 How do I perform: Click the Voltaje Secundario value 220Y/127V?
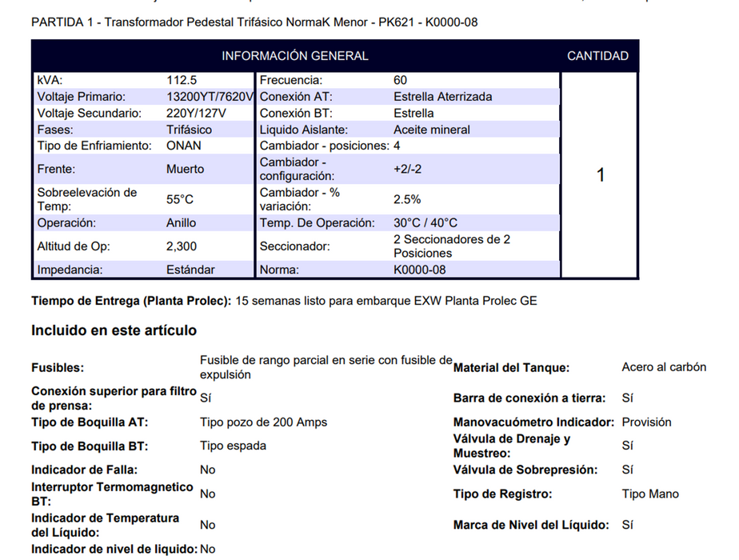click(x=196, y=114)
